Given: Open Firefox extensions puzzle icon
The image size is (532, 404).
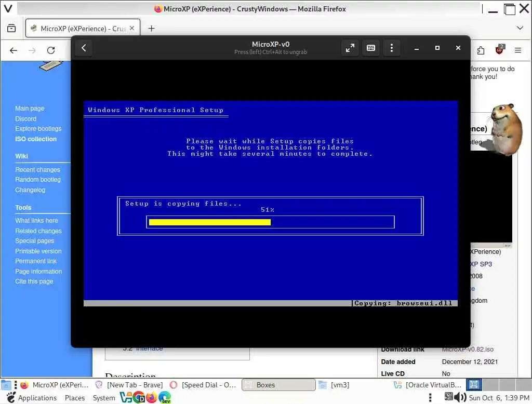Looking at the screenshot, I should point(481,50).
